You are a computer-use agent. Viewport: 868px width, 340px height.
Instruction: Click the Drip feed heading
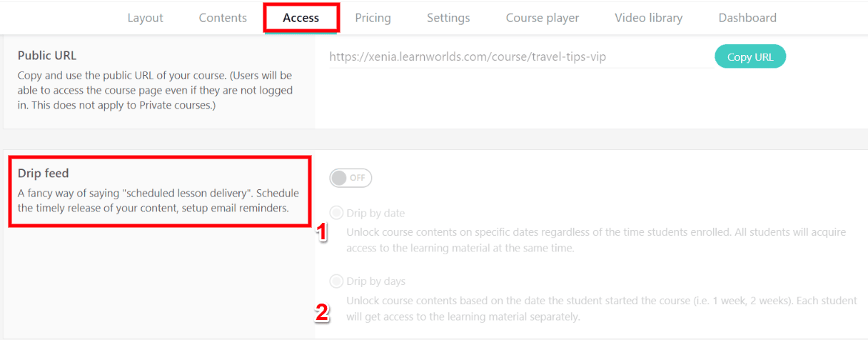43,173
